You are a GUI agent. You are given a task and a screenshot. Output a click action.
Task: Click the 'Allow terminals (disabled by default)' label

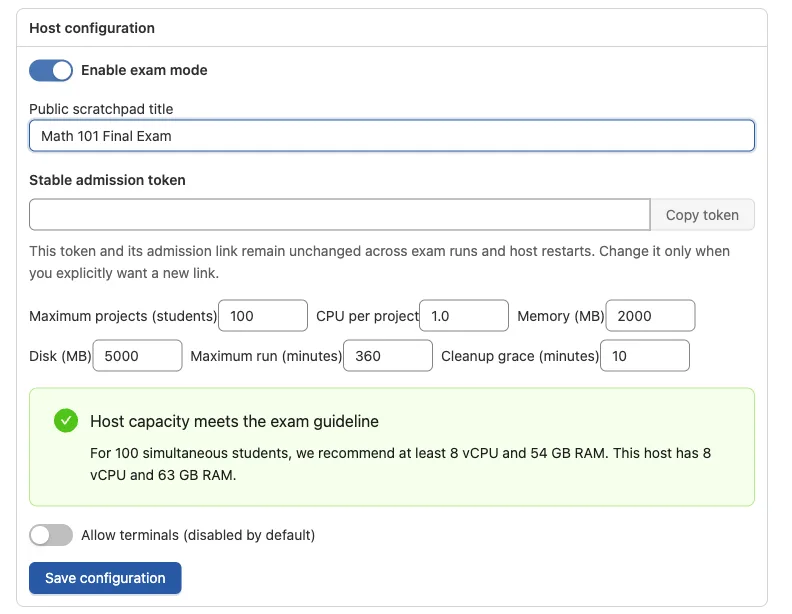pyautogui.click(x=198, y=535)
